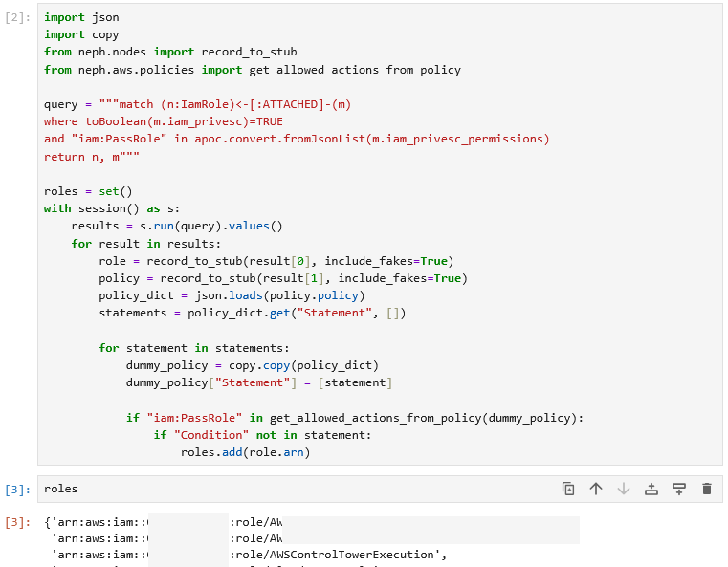The image size is (728, 567).
Task: Click the 'for result in results:' line
Action: coord(146,244)
